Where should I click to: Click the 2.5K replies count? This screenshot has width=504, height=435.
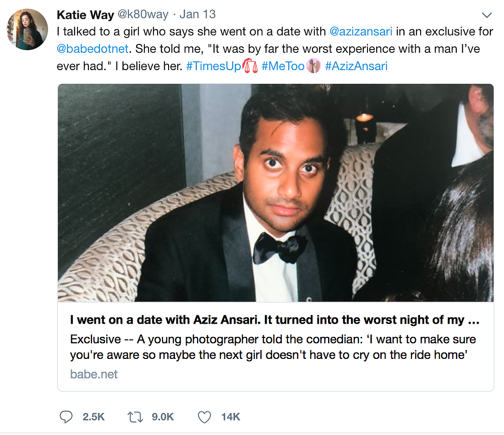(93, 417)
